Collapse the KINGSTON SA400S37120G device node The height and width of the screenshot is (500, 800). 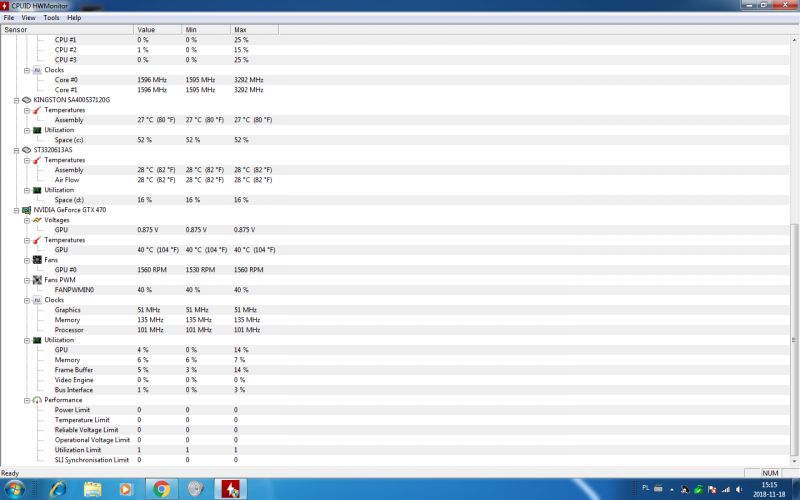[16, 101]
